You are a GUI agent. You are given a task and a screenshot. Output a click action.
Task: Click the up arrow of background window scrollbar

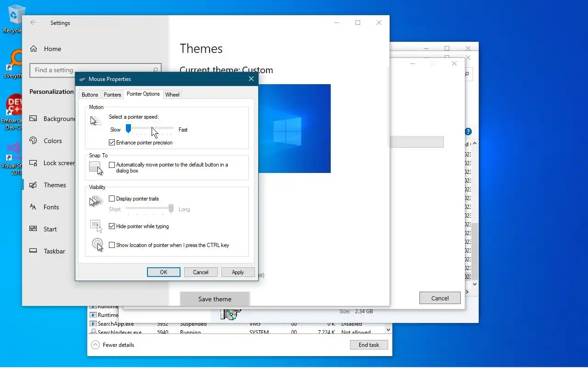pos(475,144)
